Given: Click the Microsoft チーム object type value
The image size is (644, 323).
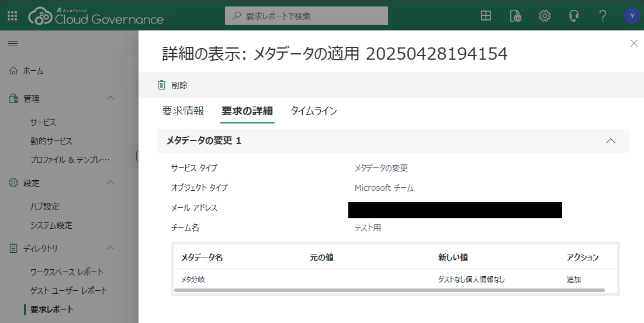Looking at the screenshot, I should (384, 188).
